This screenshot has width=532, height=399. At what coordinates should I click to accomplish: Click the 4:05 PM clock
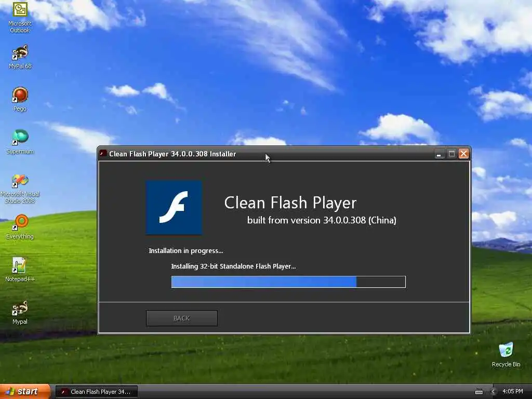(x=513, y=391)
